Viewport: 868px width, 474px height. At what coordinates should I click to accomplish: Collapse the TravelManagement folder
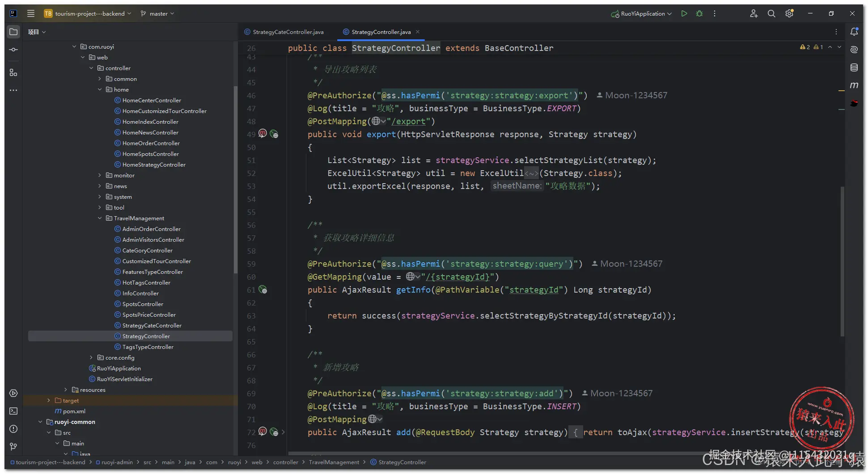(x=100, y=218)
